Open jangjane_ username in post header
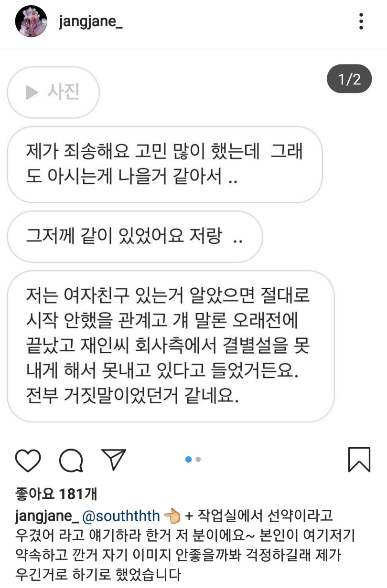The width and height of the screenshot is (387, 588). coord(91,22)
